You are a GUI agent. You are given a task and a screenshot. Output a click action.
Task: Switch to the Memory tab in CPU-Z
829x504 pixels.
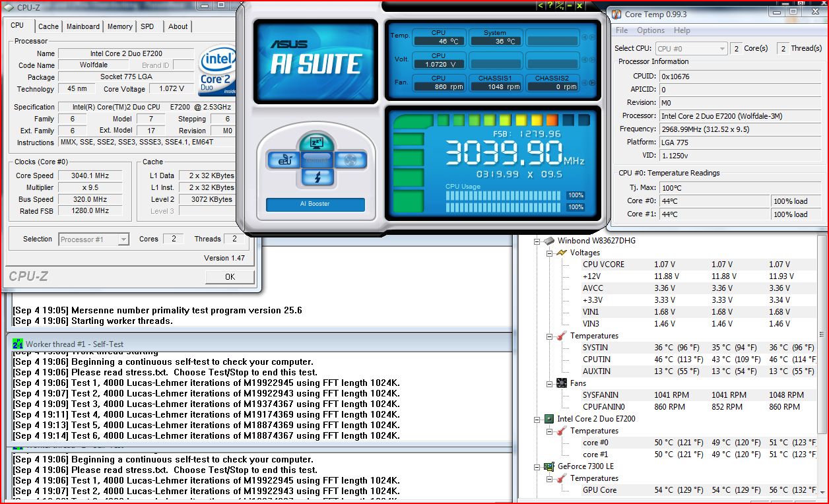click(120, 26)
